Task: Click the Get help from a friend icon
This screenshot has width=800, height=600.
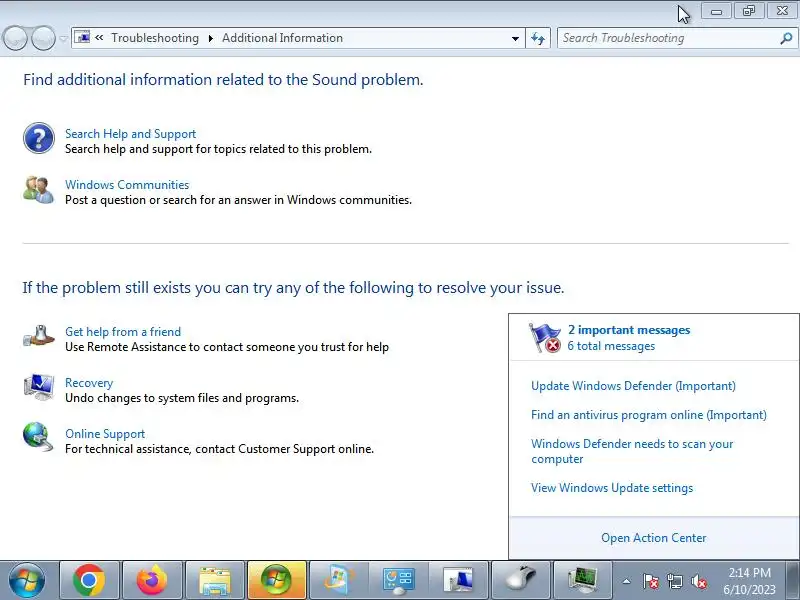Action: (x=39, y=337)
